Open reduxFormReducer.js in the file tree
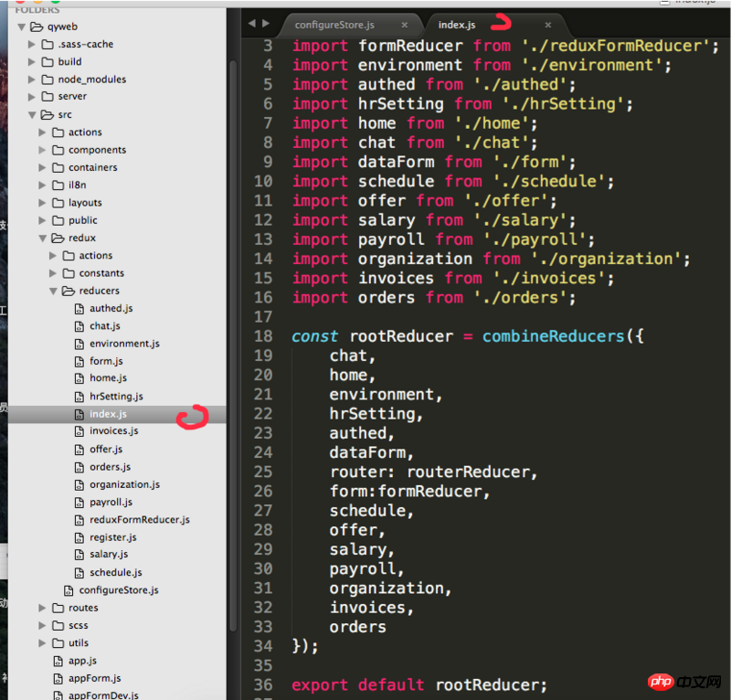 tap(139, 519)
